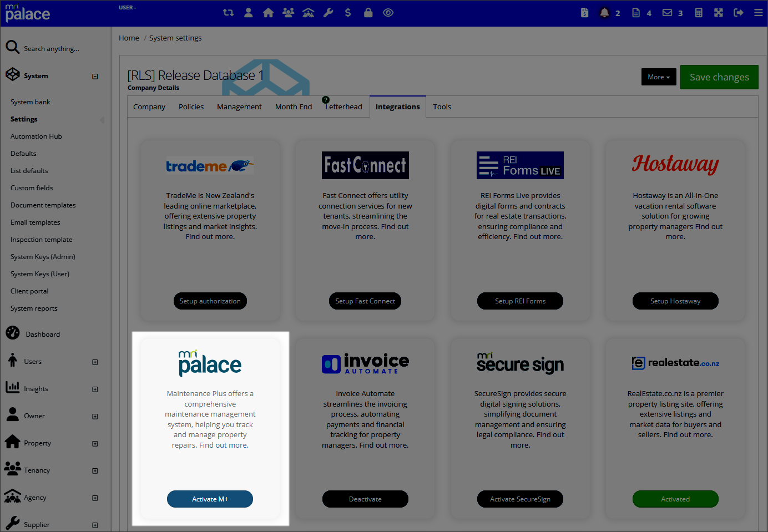Image resolution: width=768 pixels, height=532 pixels.
Task: Open Dashboard in the sidebar
Action: (43, 335)
